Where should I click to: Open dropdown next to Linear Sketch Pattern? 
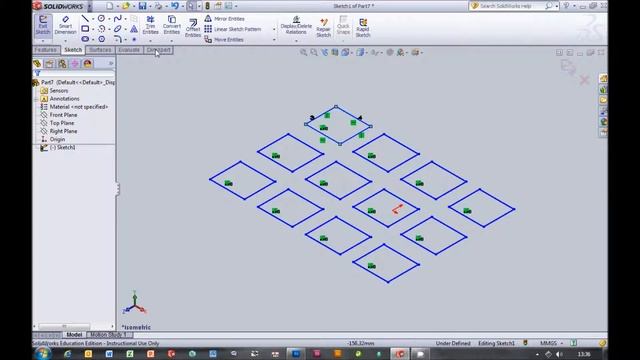click(x=274, y=29)
